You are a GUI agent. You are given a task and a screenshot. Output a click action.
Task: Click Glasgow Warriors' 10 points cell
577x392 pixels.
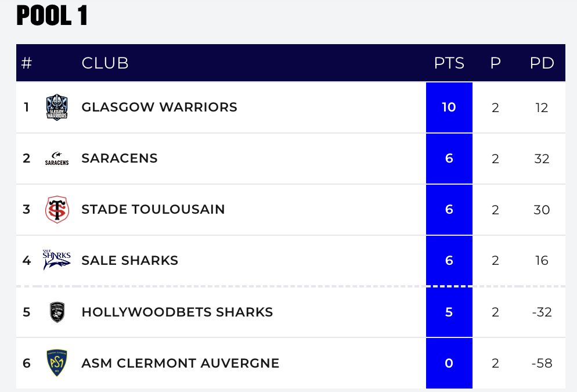click(x=449, y=107)
